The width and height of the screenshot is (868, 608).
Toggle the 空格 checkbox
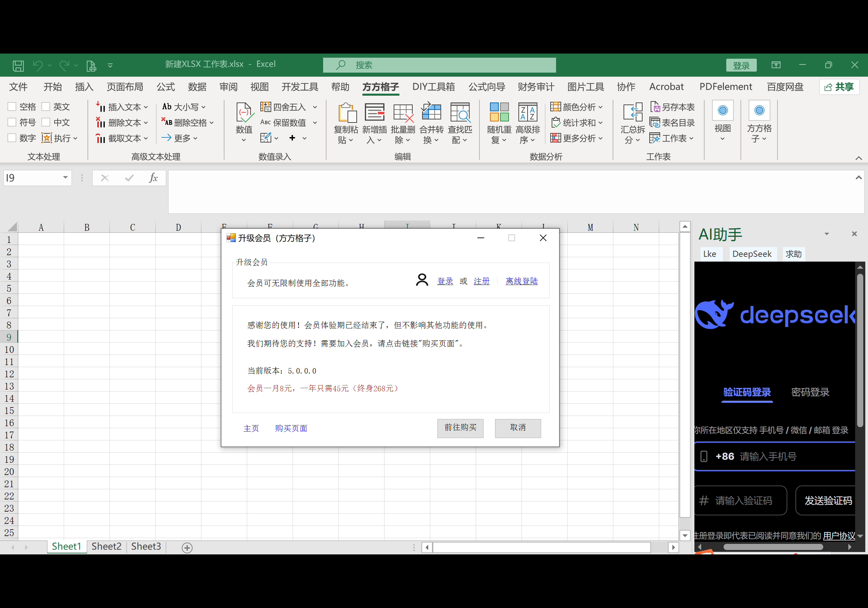(x=12, y=107)
